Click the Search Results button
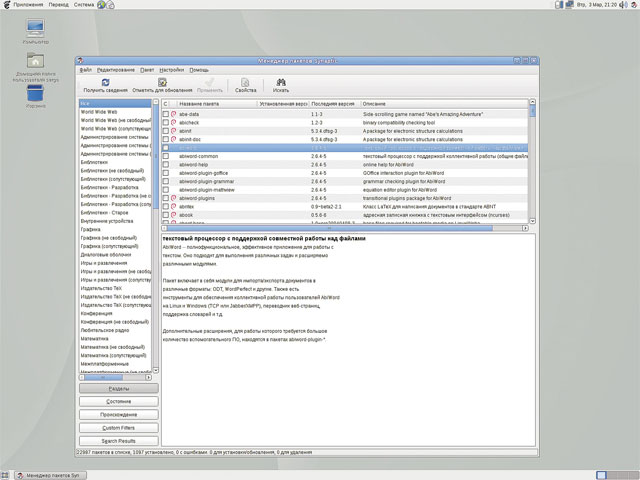Viewport: 640px width, 480px height. pos(118,441)
